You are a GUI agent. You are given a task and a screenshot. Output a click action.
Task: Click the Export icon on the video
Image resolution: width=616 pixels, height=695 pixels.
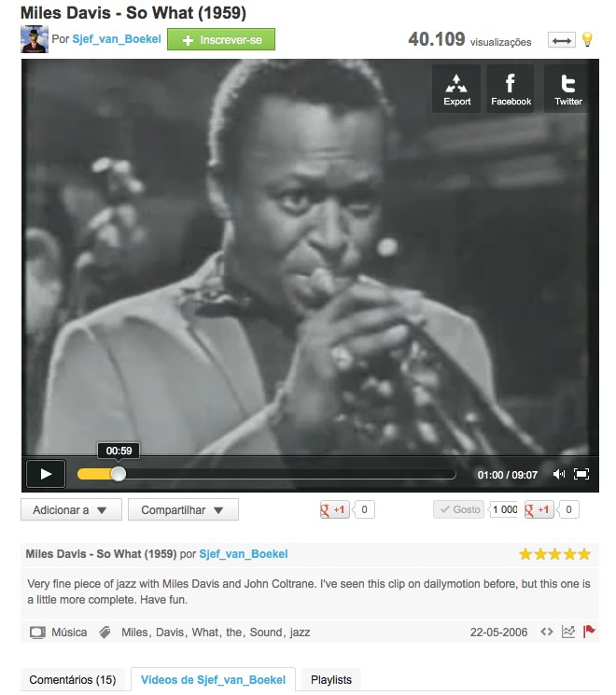(x=456, y=89)
